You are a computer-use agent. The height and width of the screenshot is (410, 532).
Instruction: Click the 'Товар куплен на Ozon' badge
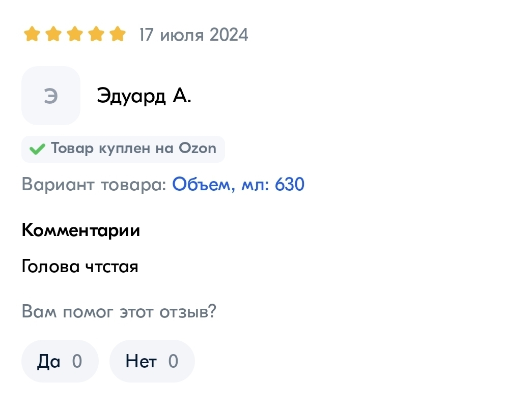123,149
